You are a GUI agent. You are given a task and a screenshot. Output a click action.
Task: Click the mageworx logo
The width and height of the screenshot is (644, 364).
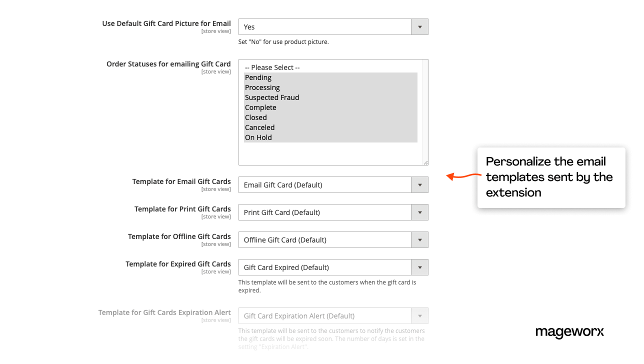(x=569, y=332)
